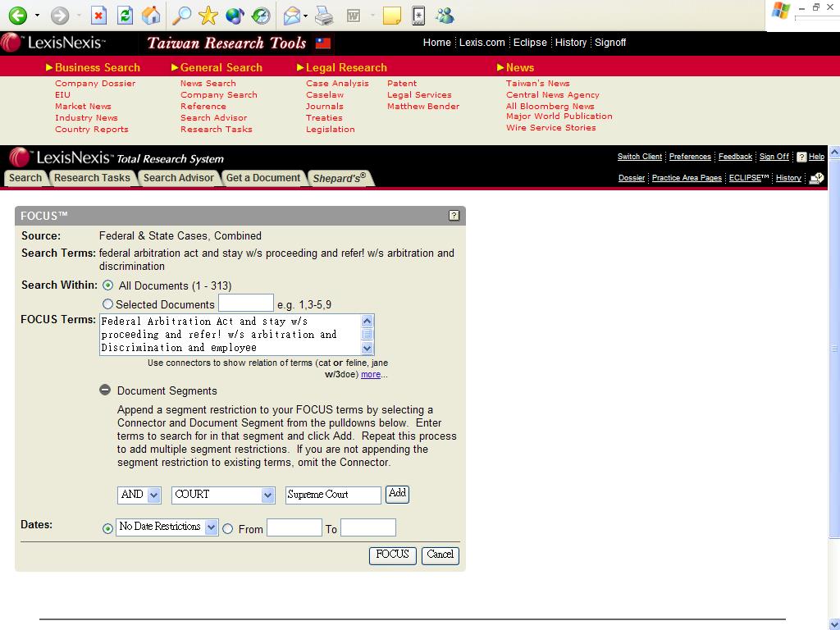Click the Edit with Word icon
The width and height of the screenshot is (840, 630).
tap(354, 16)
